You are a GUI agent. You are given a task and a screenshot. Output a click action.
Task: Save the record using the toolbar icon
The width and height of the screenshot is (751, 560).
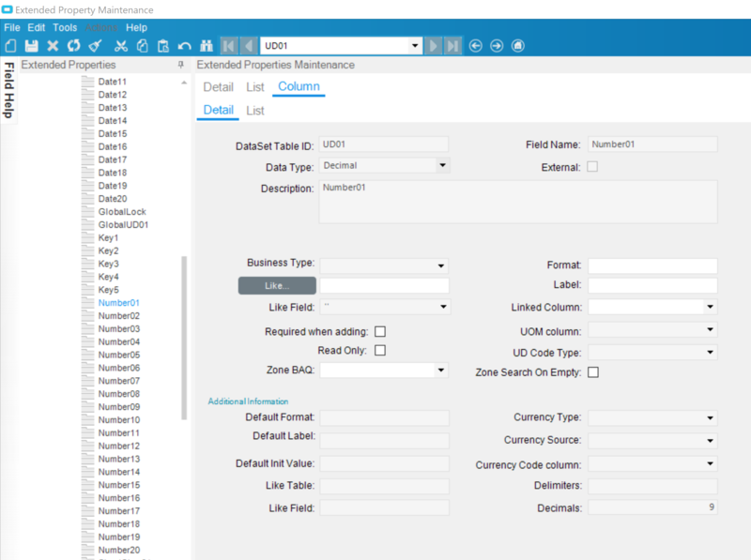click(31, 44)
